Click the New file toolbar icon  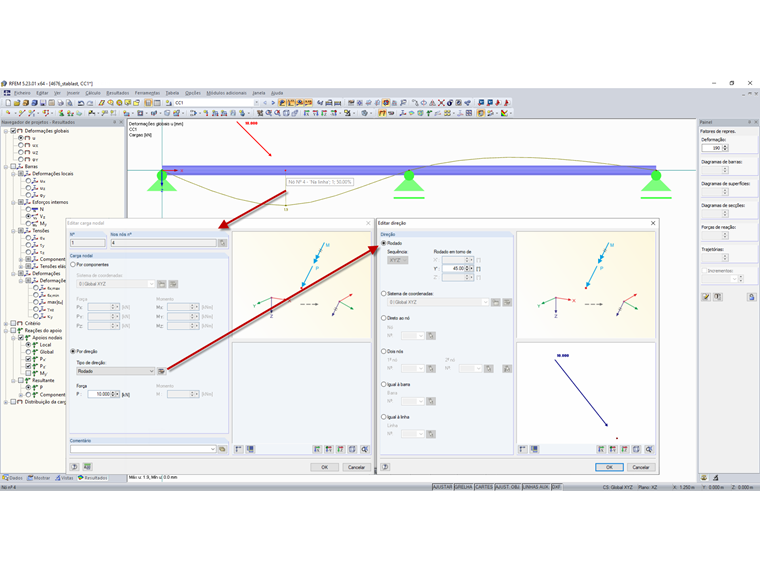click(x=8, y=103)
